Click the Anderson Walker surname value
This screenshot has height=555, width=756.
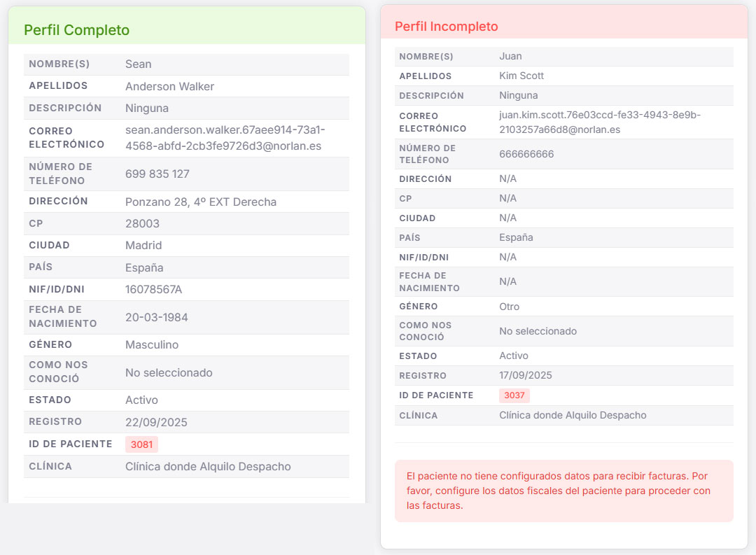[169, 86]
